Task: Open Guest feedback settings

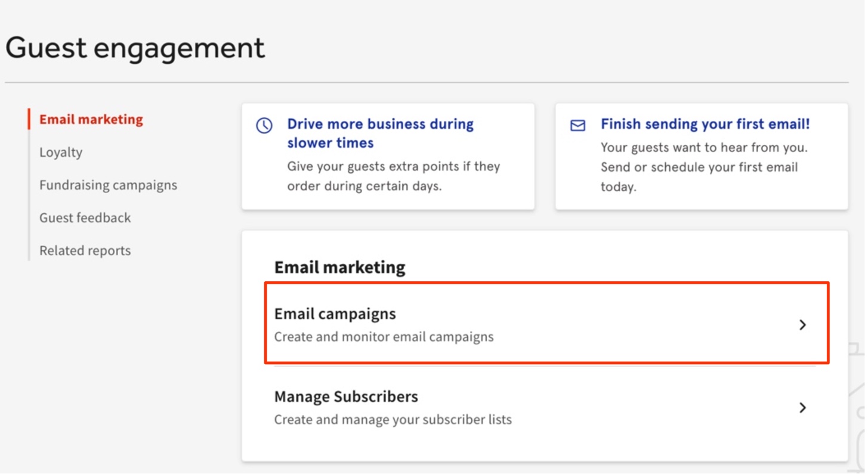Action: click(85, 218)
